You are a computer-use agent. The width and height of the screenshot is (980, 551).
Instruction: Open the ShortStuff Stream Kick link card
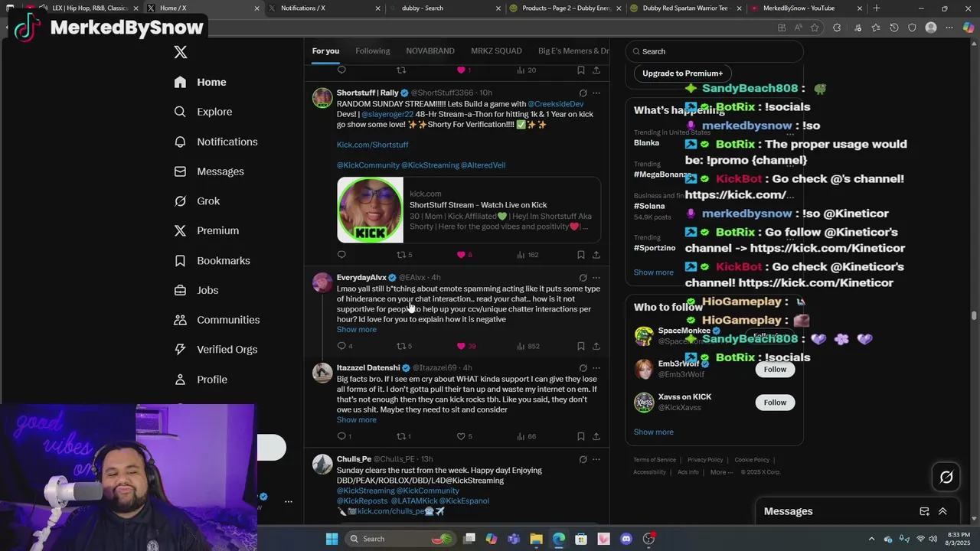pyautogui.click(x=469, y=210)
